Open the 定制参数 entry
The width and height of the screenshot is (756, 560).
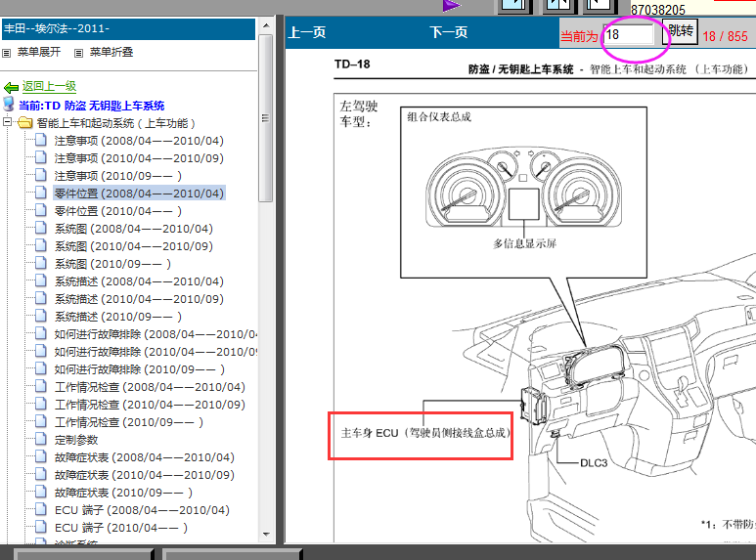(x=76, y=440)
